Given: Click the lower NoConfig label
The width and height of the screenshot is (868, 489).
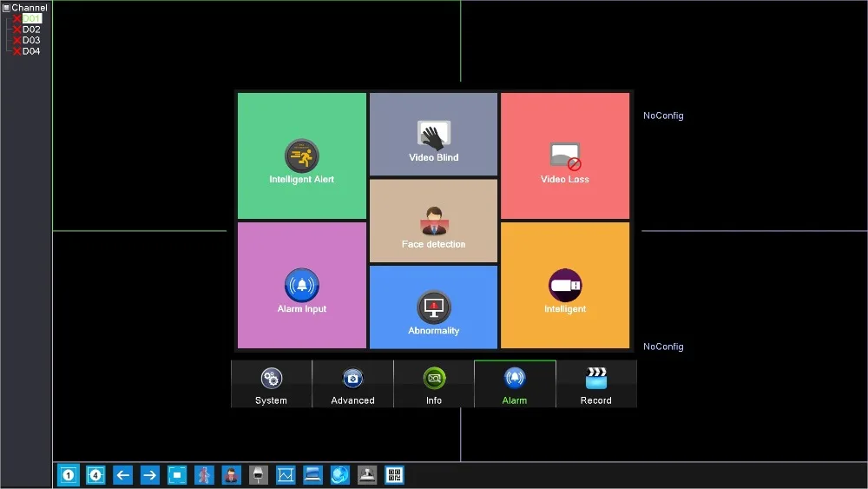Looking at the screenshot, I should pos(663,347).
